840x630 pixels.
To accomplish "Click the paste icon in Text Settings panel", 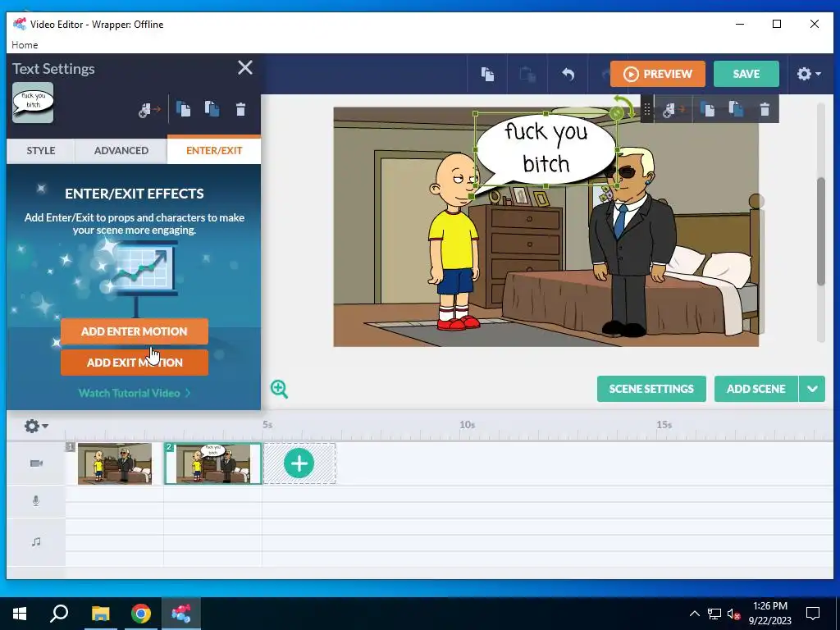I will (212, 109).
